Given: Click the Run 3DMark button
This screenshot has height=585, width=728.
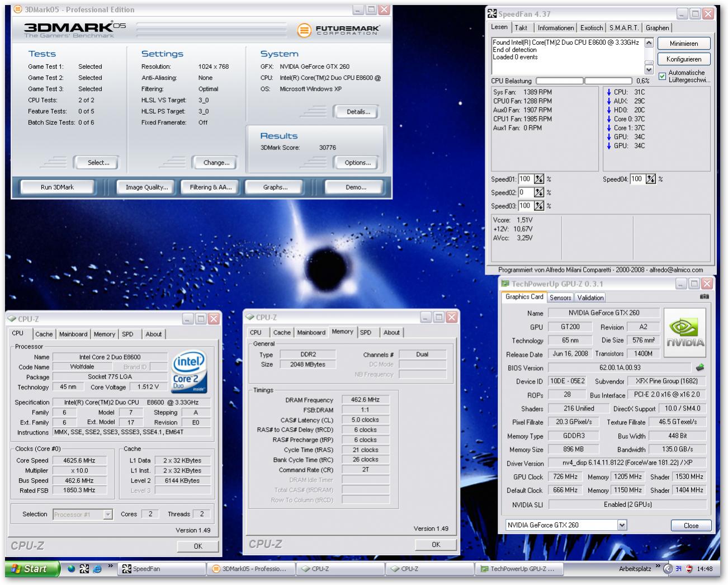Looking at the screenshot, I should click(57, 187).
